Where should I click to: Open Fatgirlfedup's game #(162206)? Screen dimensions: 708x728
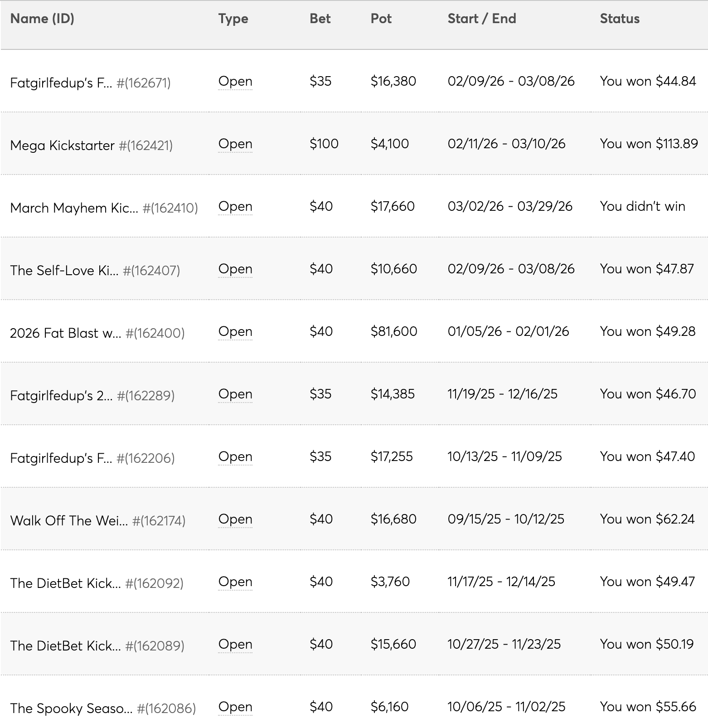pos(61,458)
